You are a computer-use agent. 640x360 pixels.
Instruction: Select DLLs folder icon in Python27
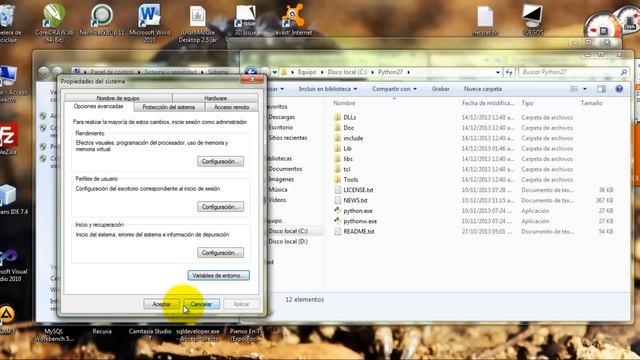[x=338, y=117]
